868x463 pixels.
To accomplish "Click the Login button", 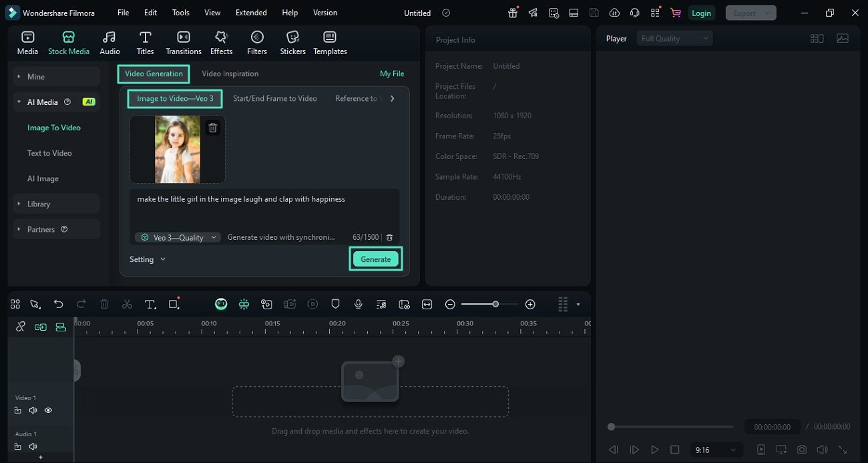I will [x=701, y=13].
